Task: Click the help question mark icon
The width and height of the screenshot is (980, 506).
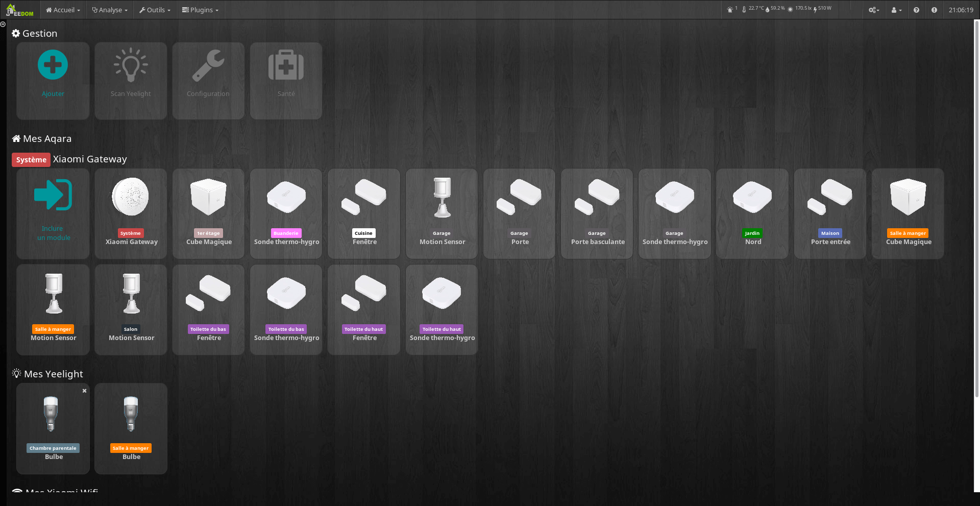Action: tap(916, 10)
